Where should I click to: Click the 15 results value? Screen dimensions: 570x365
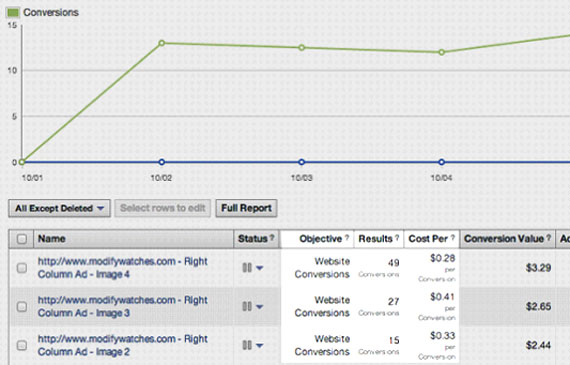coord(394,340)
